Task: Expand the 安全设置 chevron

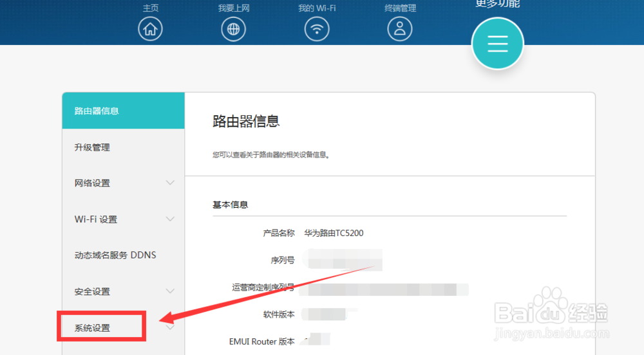Action: [170, 291]
